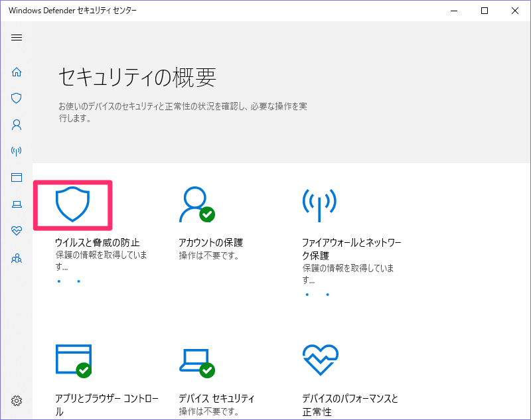Screen dimensions: 531x420
Task: Click 保護の情報を取得しています under ファイアウォール
Action: (x=348, y=274)
